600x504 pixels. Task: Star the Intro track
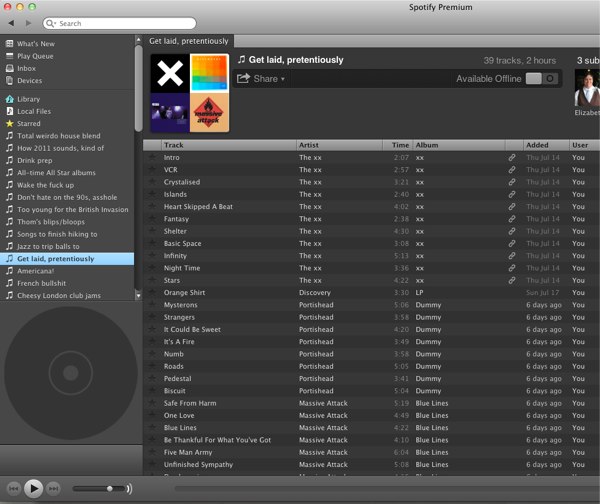[152, 157]
